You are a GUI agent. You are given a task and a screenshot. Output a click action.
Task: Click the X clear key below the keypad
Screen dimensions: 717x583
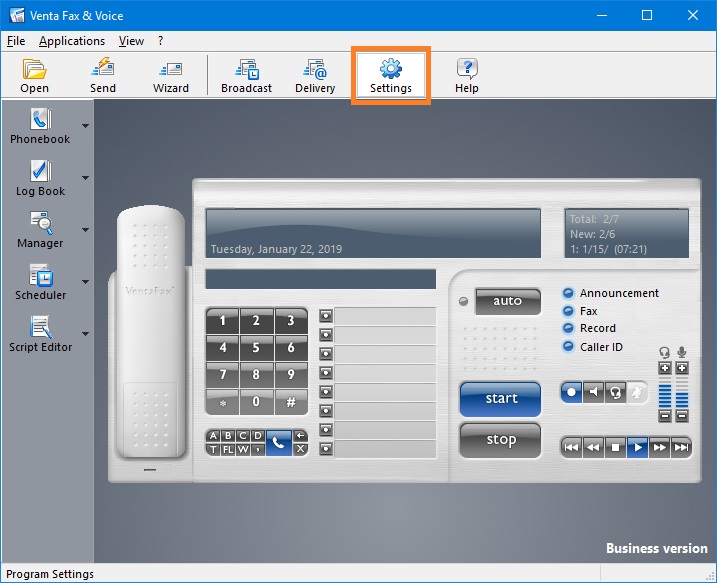(300, 449)
